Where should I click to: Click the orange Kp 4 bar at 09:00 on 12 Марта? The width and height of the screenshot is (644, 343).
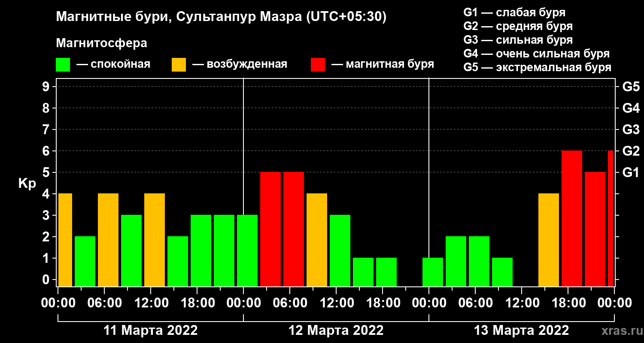point(317,240)
